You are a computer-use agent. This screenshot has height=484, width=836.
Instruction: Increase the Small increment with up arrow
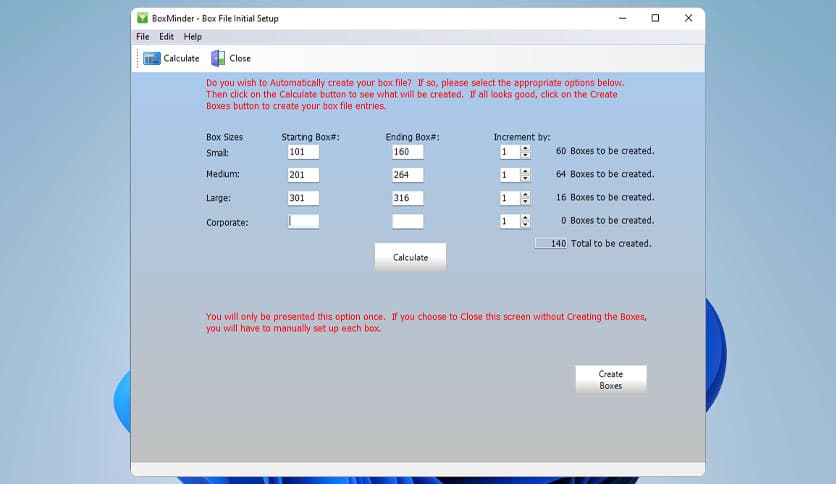click(x=525, y=149)
